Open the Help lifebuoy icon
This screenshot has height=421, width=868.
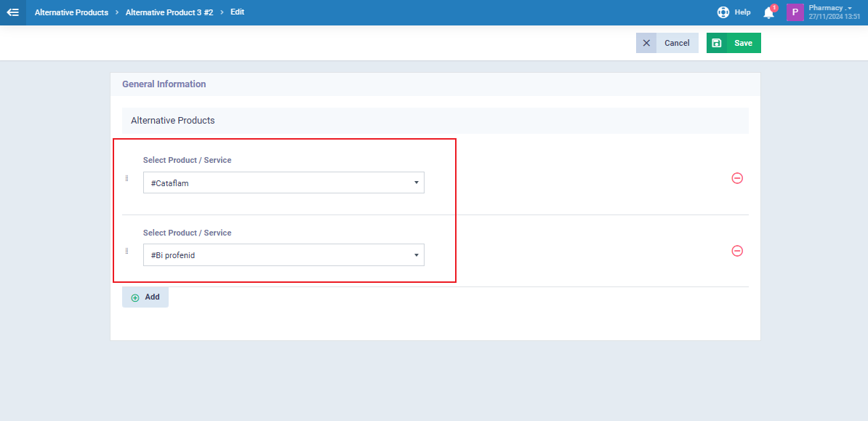(723, 12)
